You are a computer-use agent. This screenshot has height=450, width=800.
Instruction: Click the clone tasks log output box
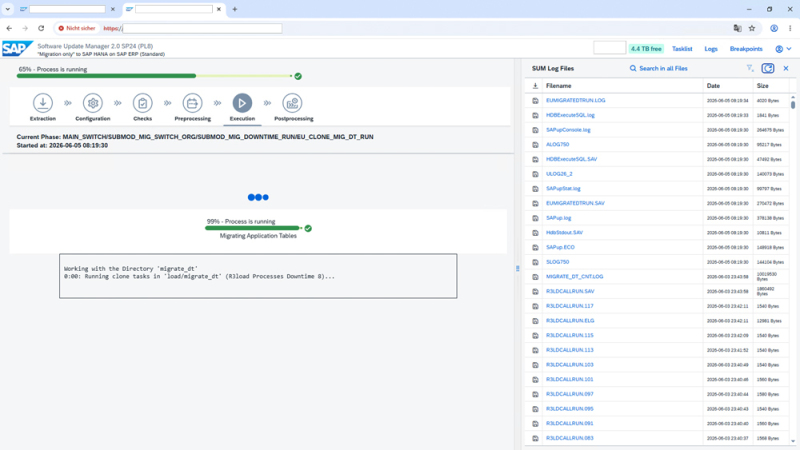[x=258, y=276]
